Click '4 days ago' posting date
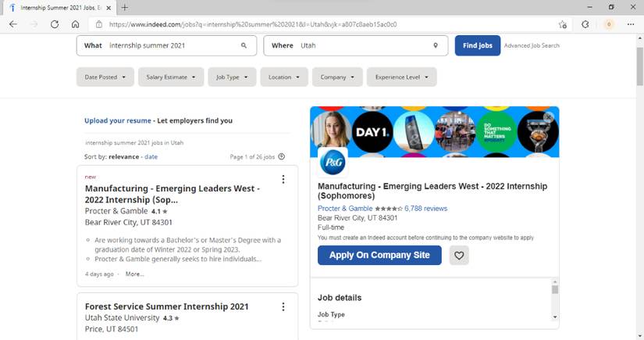 coord(99,274)
